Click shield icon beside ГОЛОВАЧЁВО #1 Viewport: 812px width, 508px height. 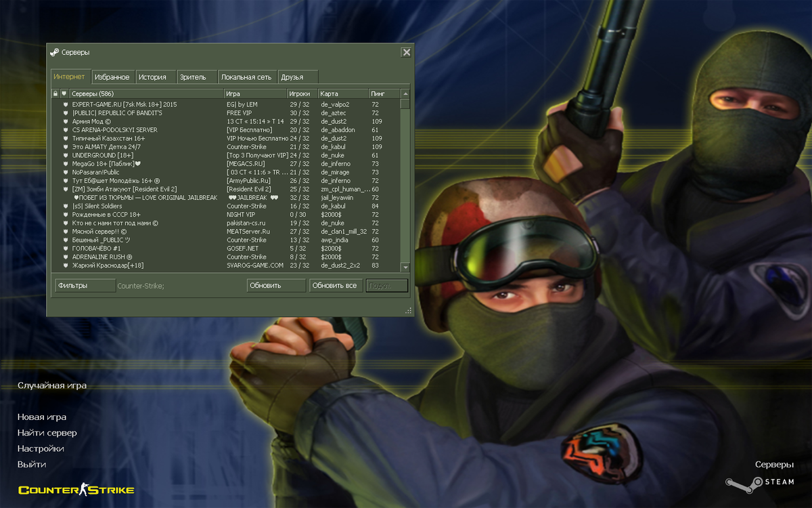click(66, 249)
